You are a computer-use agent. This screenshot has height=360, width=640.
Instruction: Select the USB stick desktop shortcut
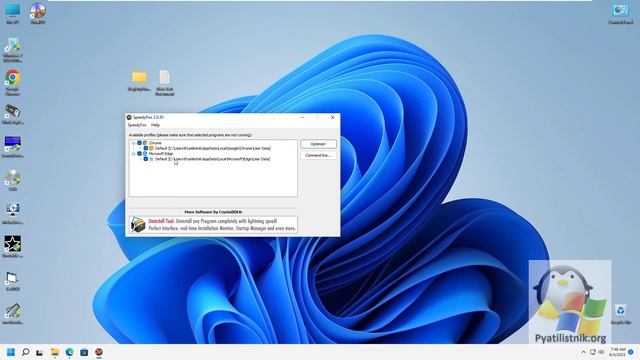point(13,114)
